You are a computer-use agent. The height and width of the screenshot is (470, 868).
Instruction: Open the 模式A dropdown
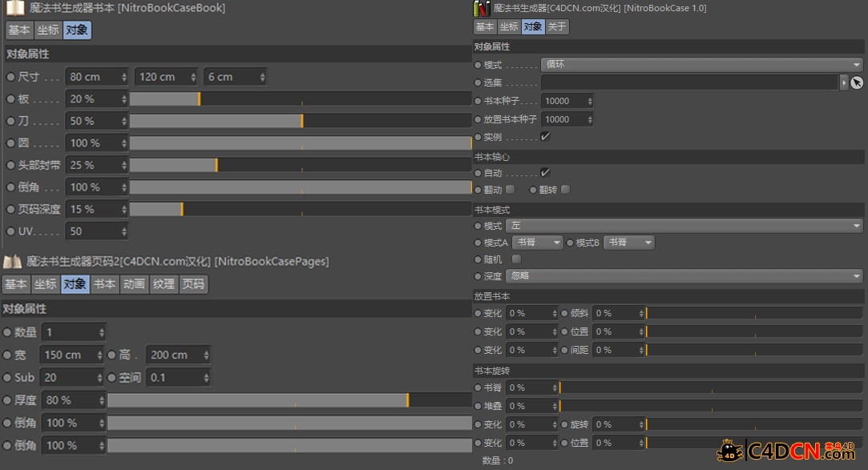538,242
